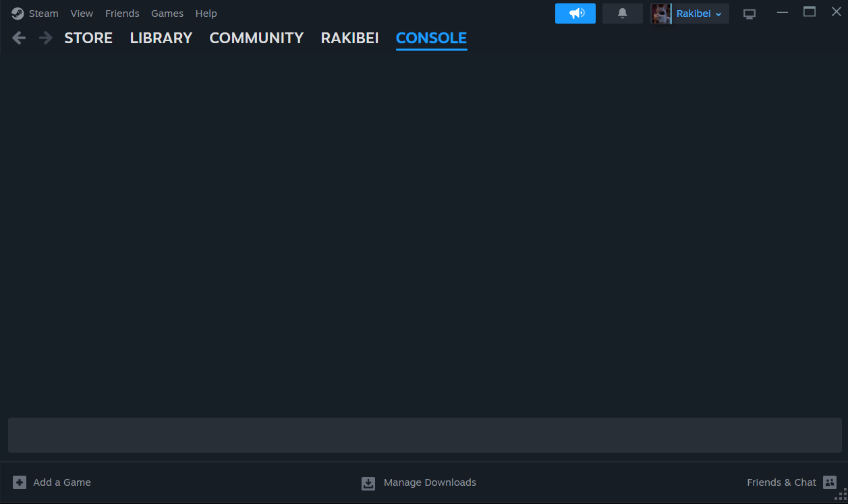Enter Big Picture mode via monitor icon
This screenshot has width=848, height=504.
750,13
